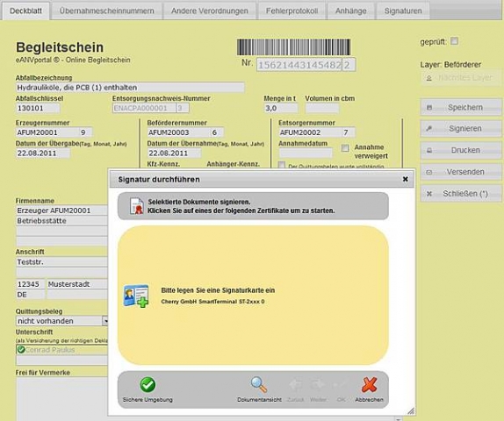Click the Betriebsstätte field
Image resolution: width=504 pixels, height=421 pixels.
(x=61, y=221)
